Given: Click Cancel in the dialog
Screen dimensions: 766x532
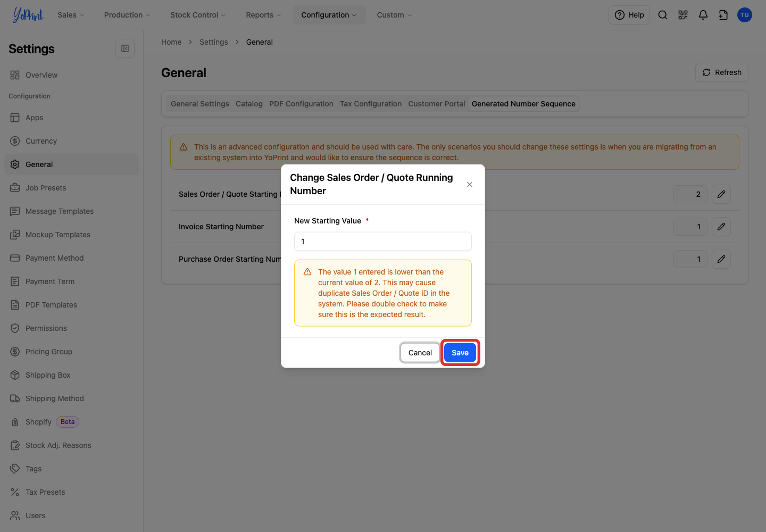Looking at the screenshot, I should [420, 353].
